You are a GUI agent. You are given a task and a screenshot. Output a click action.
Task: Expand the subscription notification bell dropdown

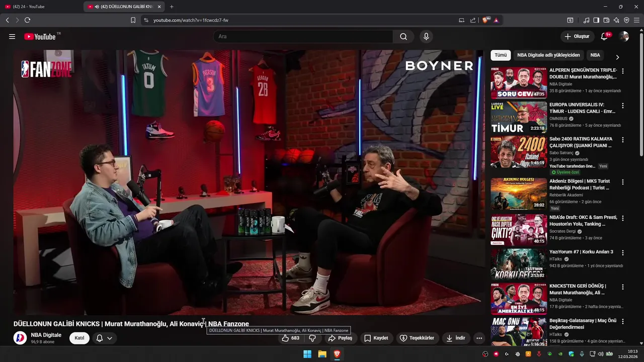click(x=104, y=338)
